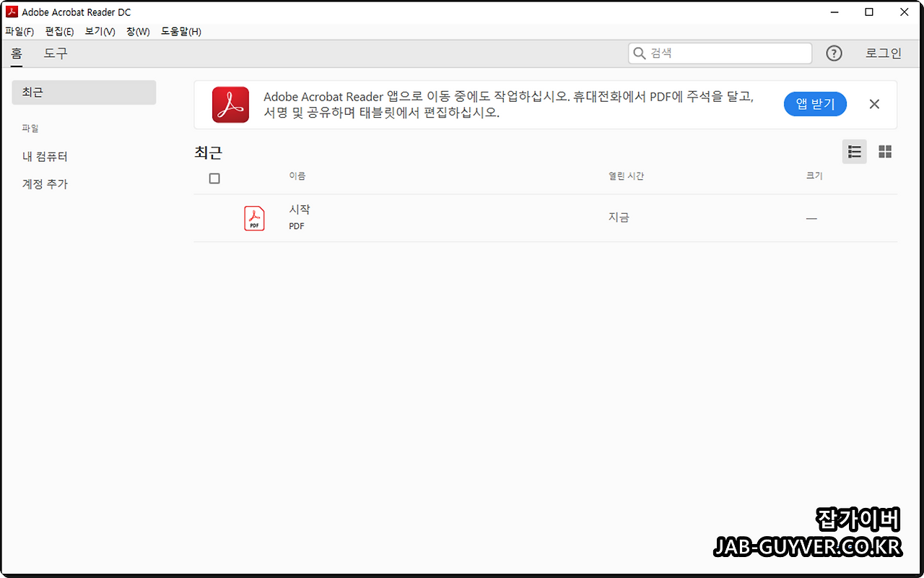
Task: Switch to the 홈 tab
Action: click(17, 53)
